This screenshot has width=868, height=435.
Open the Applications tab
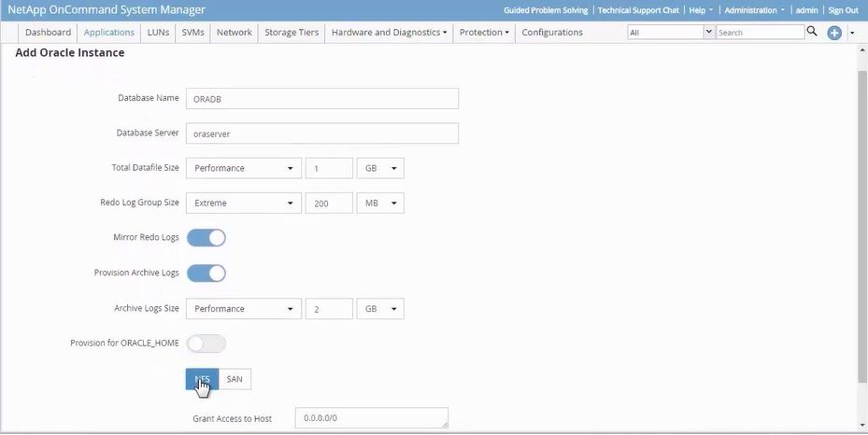[x=109, y=32]
